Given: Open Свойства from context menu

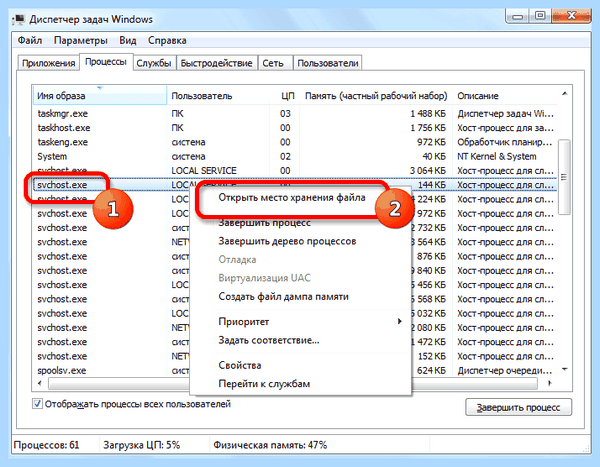Looking at the screenshot, I should [240, 365].
